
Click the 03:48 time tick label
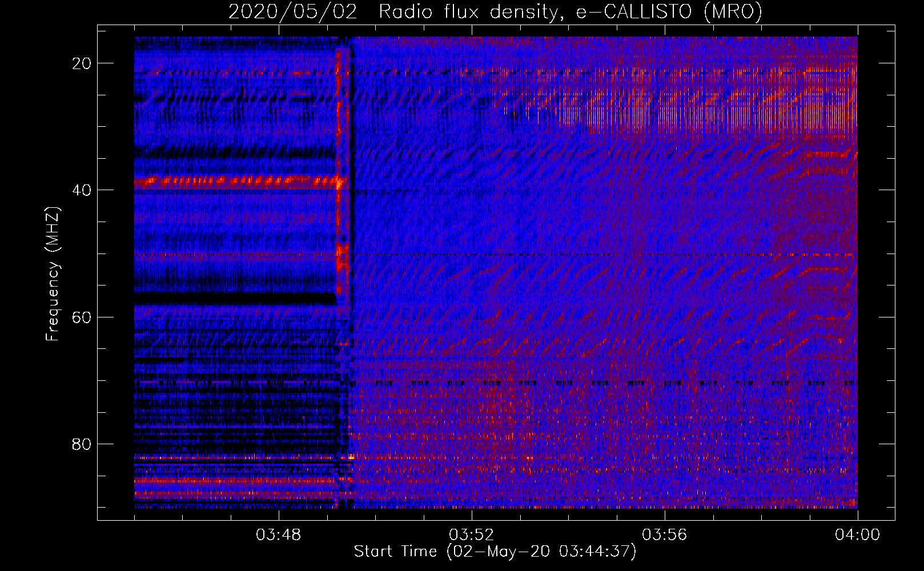[x=279, y=535]
